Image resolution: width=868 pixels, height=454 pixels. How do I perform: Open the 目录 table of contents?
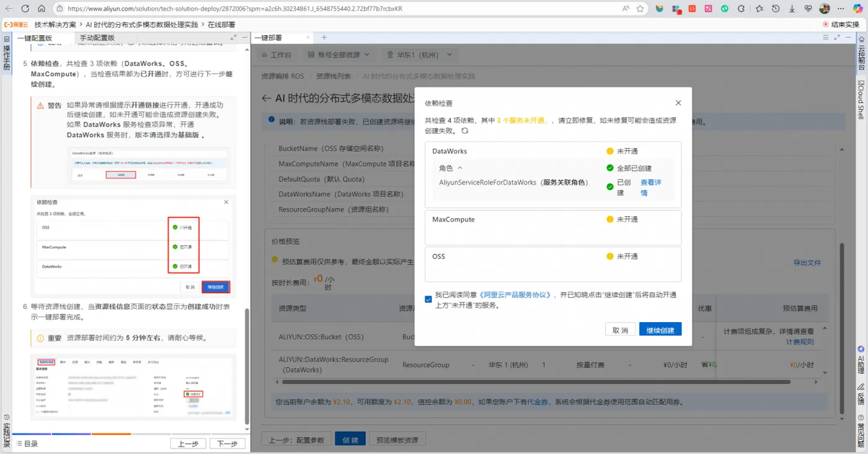coord(27,443)
